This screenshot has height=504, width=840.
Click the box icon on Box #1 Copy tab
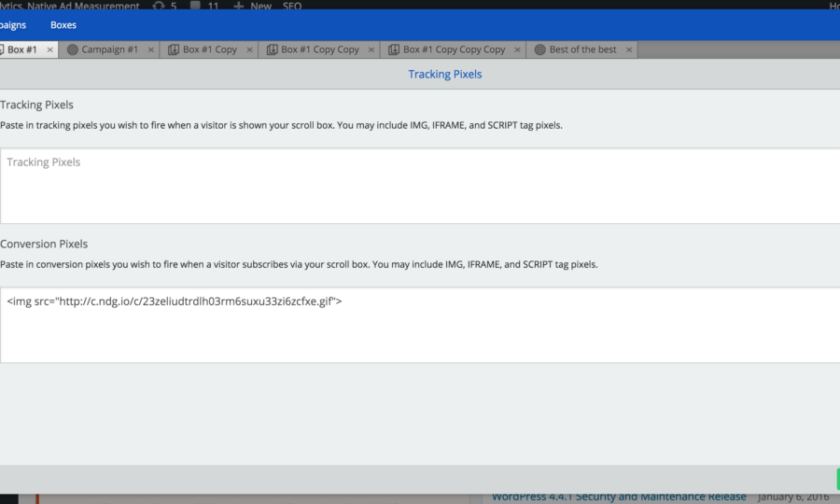tap(174, 49)
